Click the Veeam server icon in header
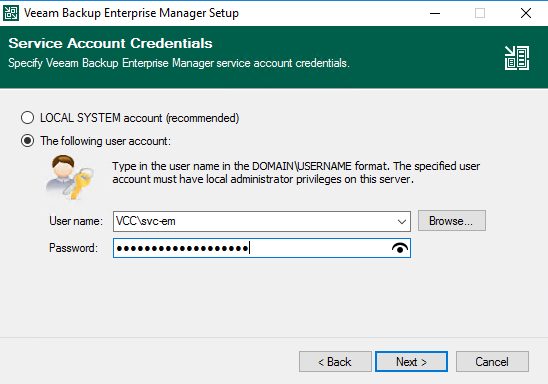This screenshot has width=548, height=384. (x=517, y=58)
